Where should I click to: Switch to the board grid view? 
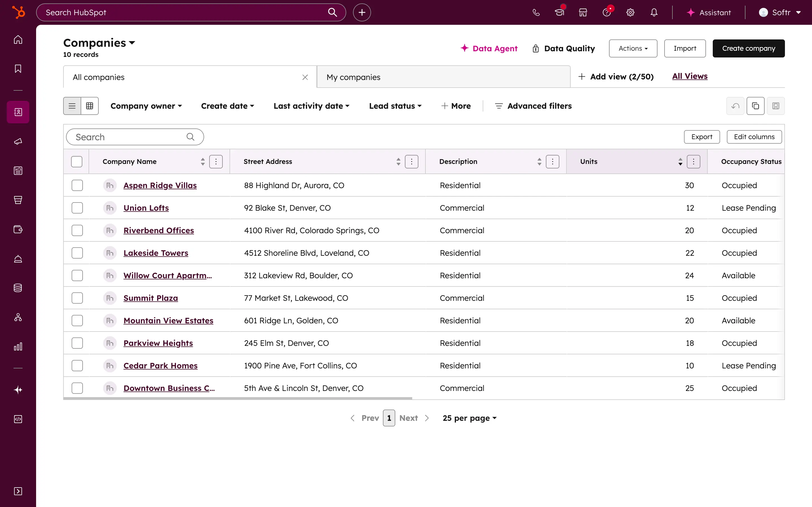(x=90, y=106)
